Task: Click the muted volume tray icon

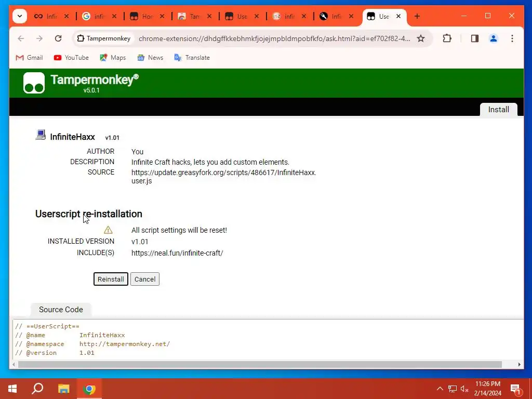Action: tap(464, 389)
